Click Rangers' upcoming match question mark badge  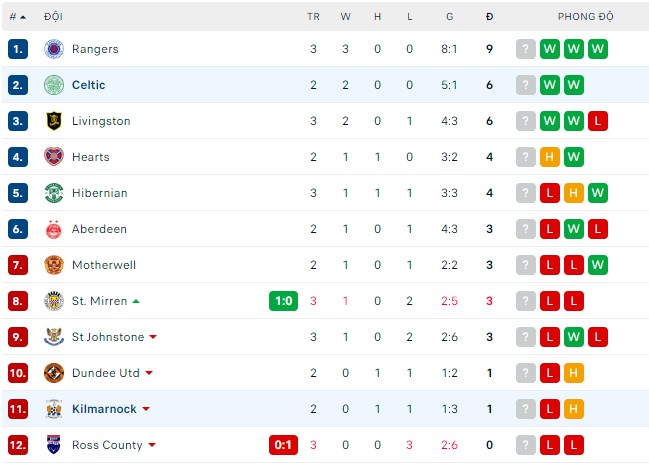(x=526, y=49)
